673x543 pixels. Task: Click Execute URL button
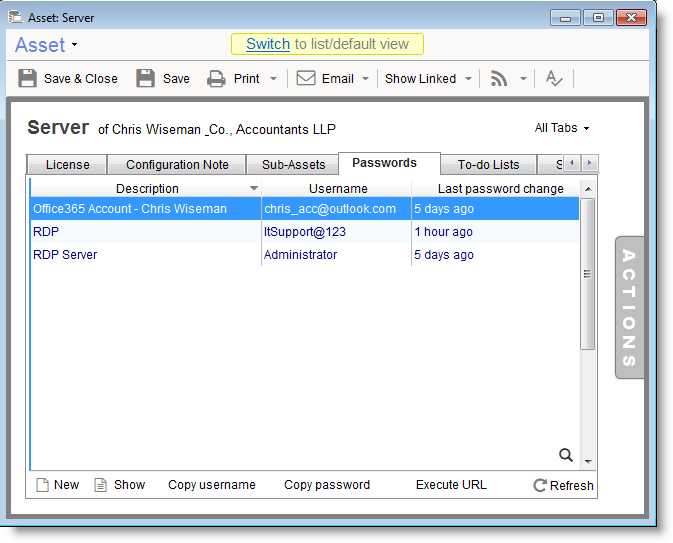click(x=451, y=485)
